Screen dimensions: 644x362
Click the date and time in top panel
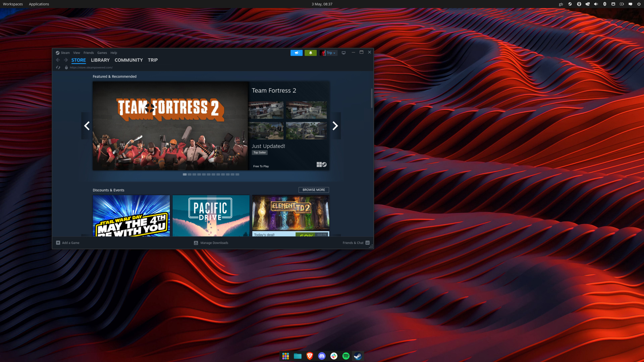pos(322,4)
